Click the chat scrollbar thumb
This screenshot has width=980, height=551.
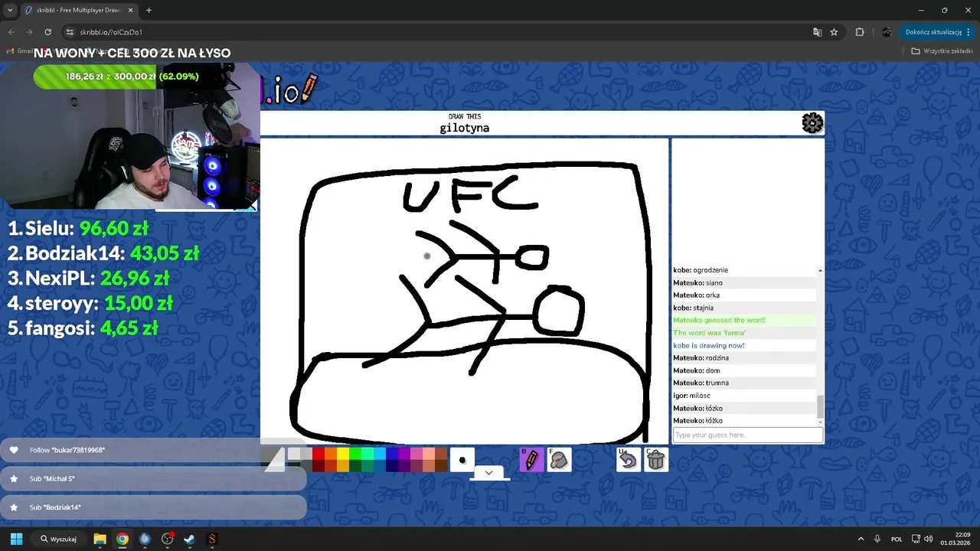(x=820, y=407)
